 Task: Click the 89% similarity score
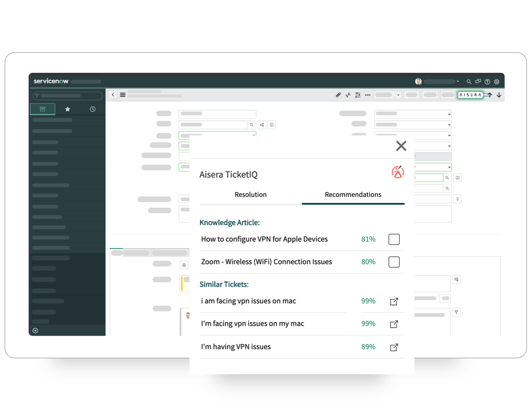(368, 347)
